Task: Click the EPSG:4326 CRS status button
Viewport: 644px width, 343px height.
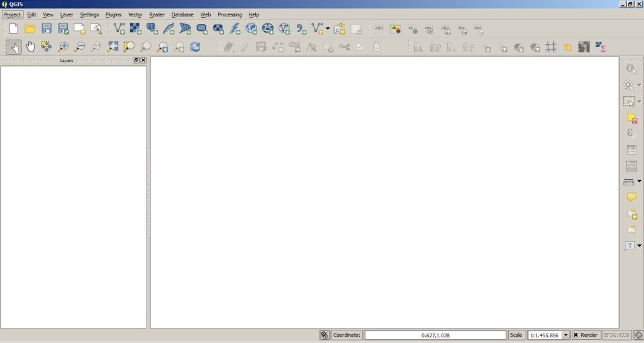Action: (618, 335)
